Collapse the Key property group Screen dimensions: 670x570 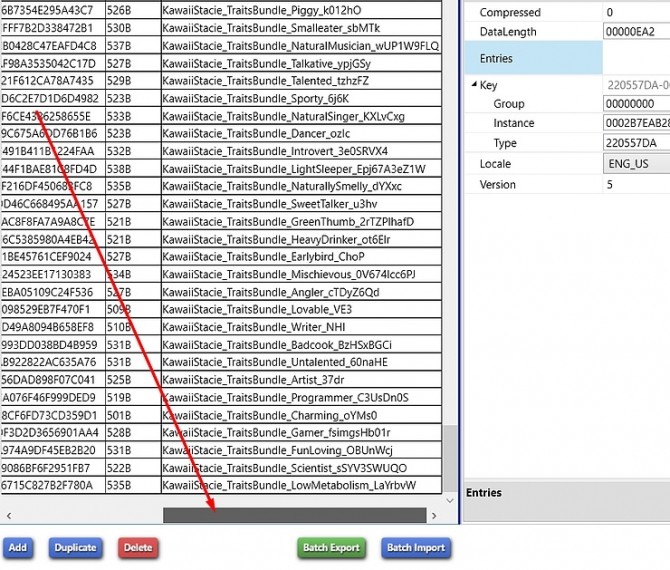(x=475, y=86)
